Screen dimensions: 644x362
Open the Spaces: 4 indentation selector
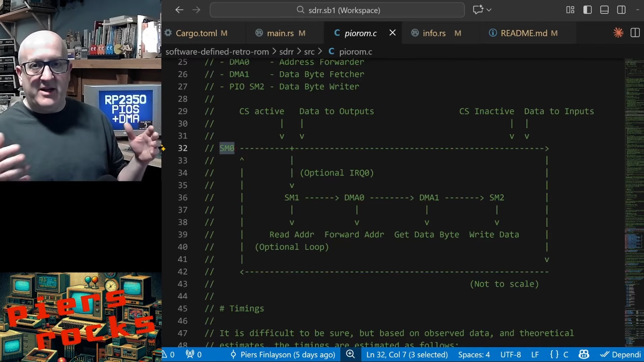(474, 355)
